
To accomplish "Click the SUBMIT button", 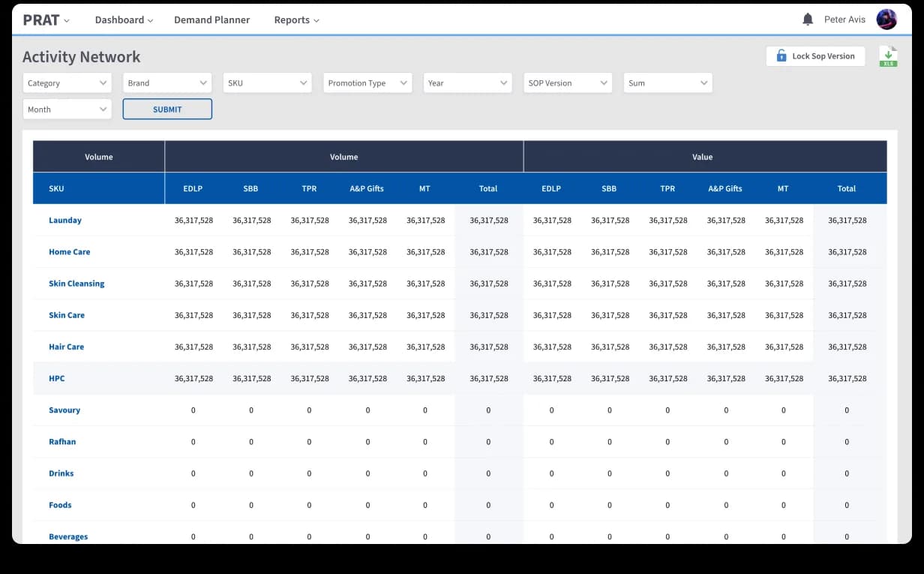I will [167, 110].
